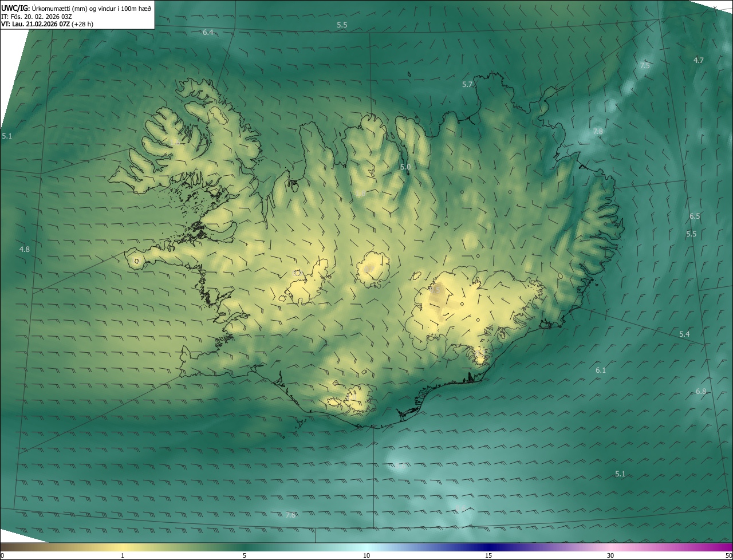
Task: Select the 6.5 value label
Action: (x=695, y=216)
